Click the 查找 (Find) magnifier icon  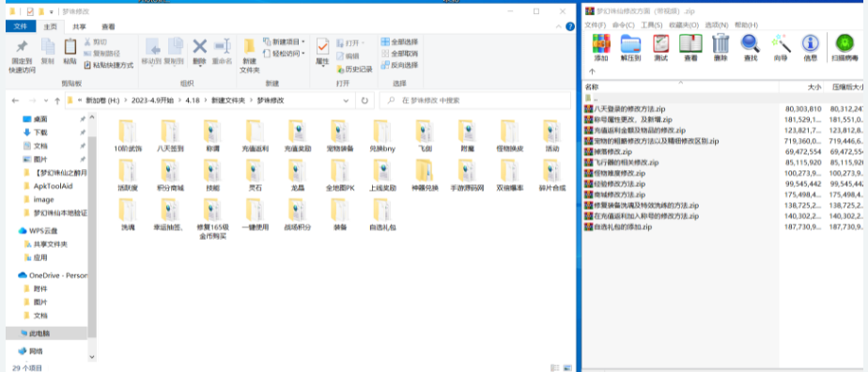point(751,47)
